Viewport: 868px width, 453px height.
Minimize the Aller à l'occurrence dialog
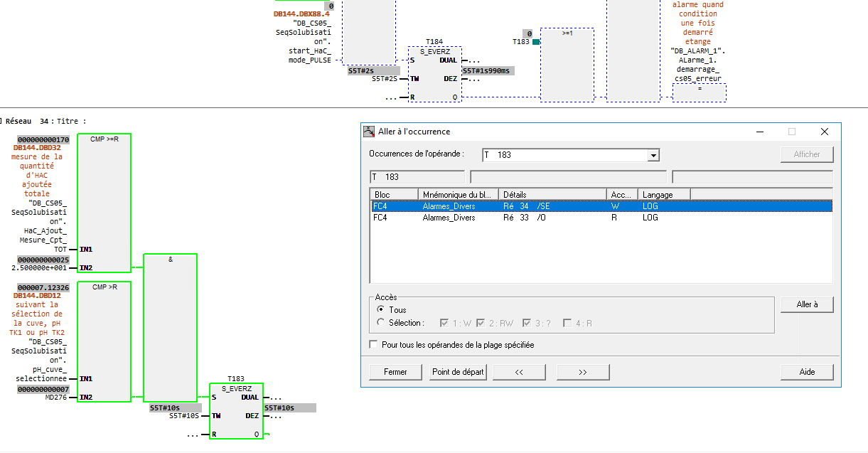click(x=760, y=132)
